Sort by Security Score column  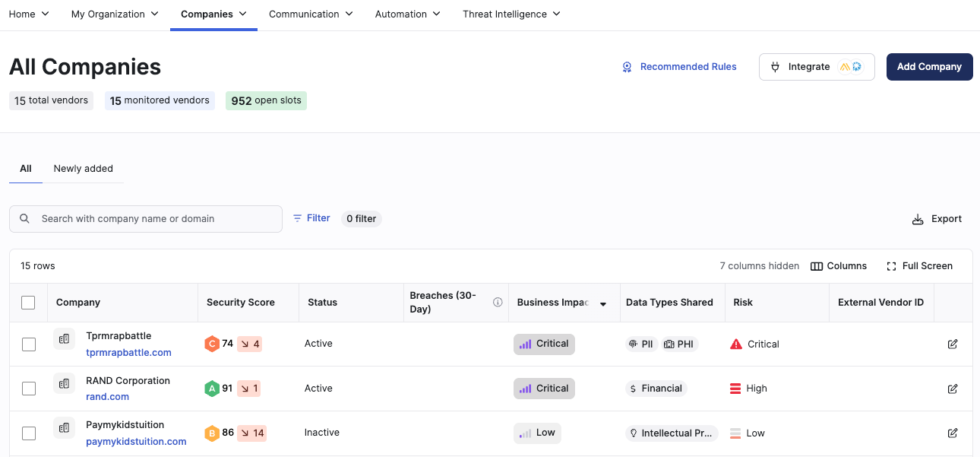(x=241, y=303)
